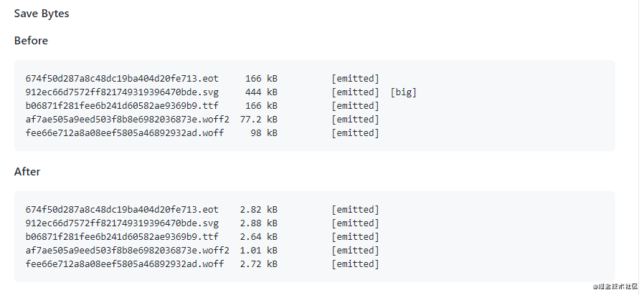
Task: Click the .woff2 filename in Before block
Action: pyautogui.click(x=128, y=119)
